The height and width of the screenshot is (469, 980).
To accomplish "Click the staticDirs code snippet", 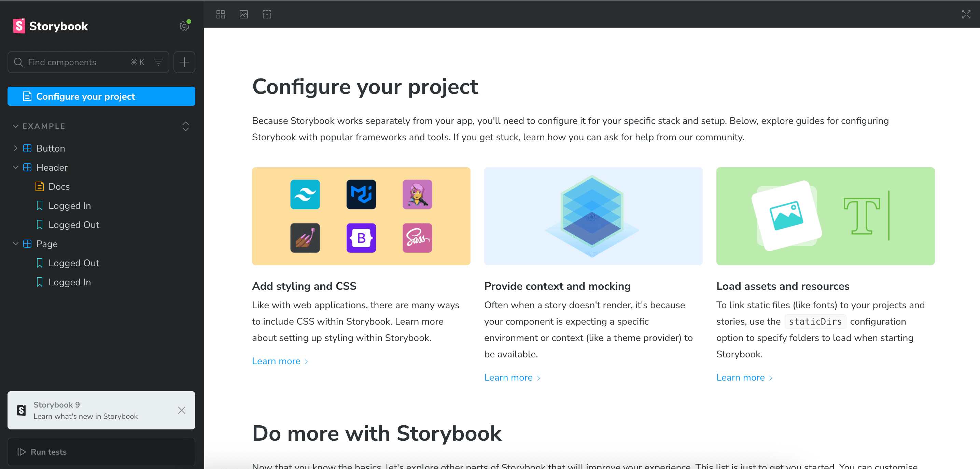I will coord(815,322).
